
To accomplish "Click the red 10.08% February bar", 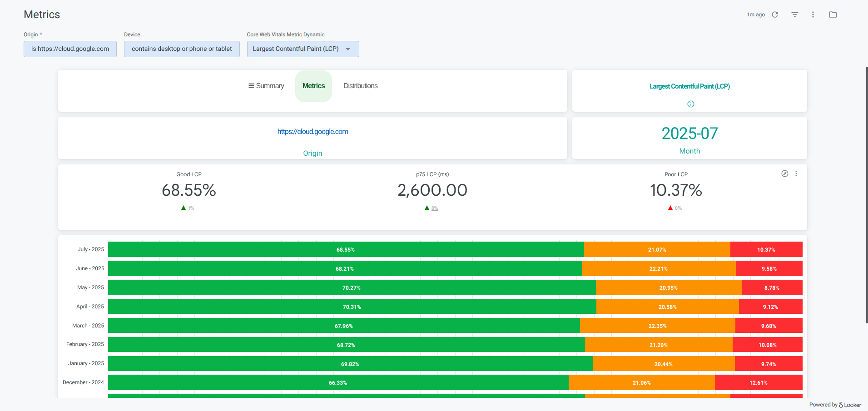I will click(x=768, y=345).
